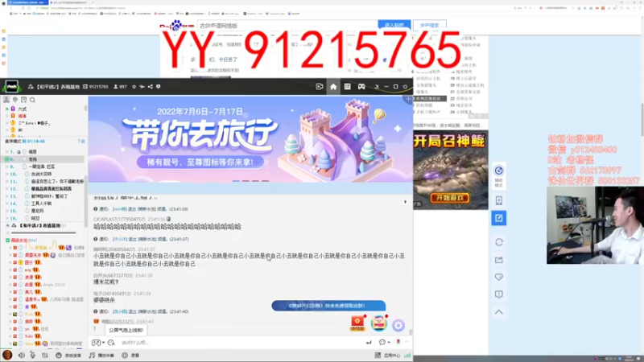Click own avatar in bottom-left corner
The image size is (644, 362).
7,355
